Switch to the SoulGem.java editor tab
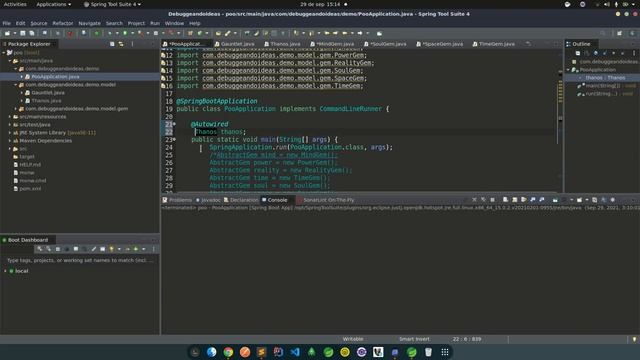640x360 pixels. (x=385, y=44)
